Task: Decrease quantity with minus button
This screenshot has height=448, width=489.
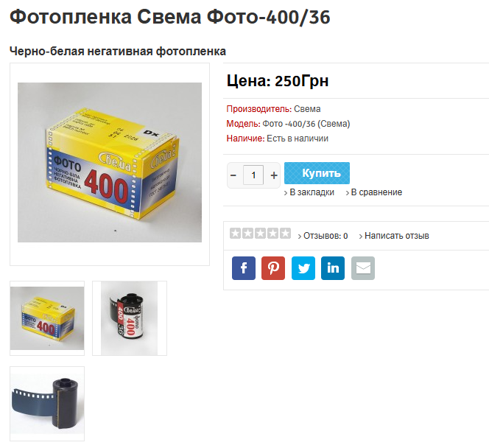Action: (233, 175)
